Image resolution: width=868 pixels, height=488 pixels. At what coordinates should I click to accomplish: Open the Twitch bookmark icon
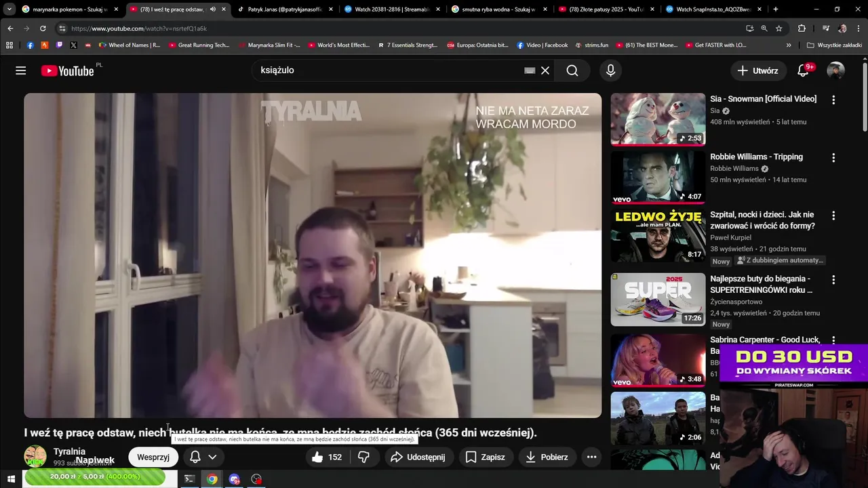tap(59, 45)
